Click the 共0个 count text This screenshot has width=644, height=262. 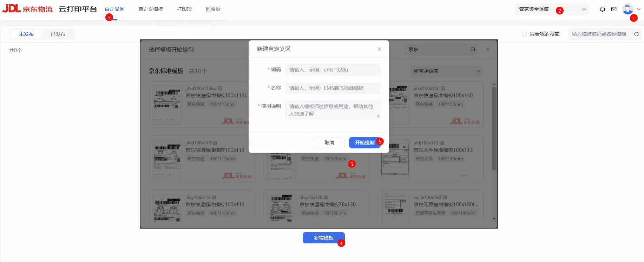(x=15, y=50)
